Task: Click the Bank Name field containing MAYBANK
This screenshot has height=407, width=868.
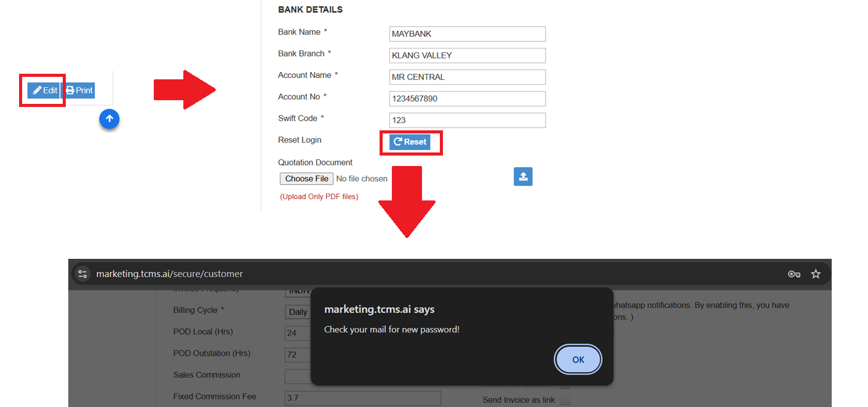Action: pyautogui.click(x=468, y=34)
